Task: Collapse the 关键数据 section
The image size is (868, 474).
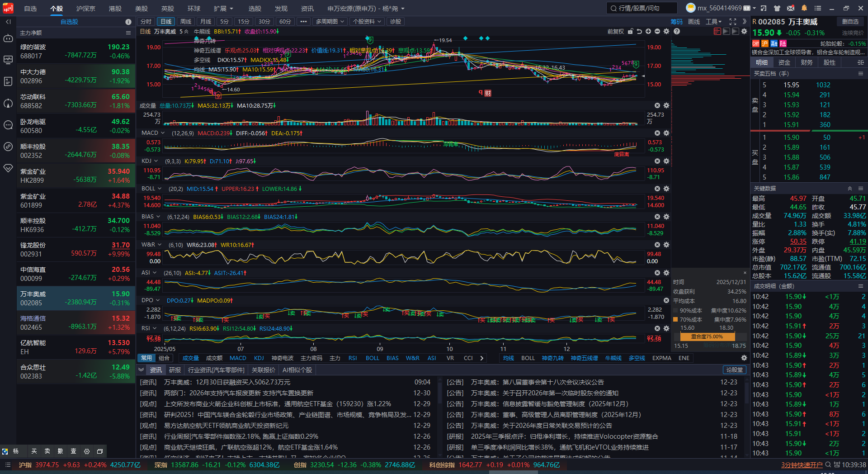Action: (x=850, y=188)
